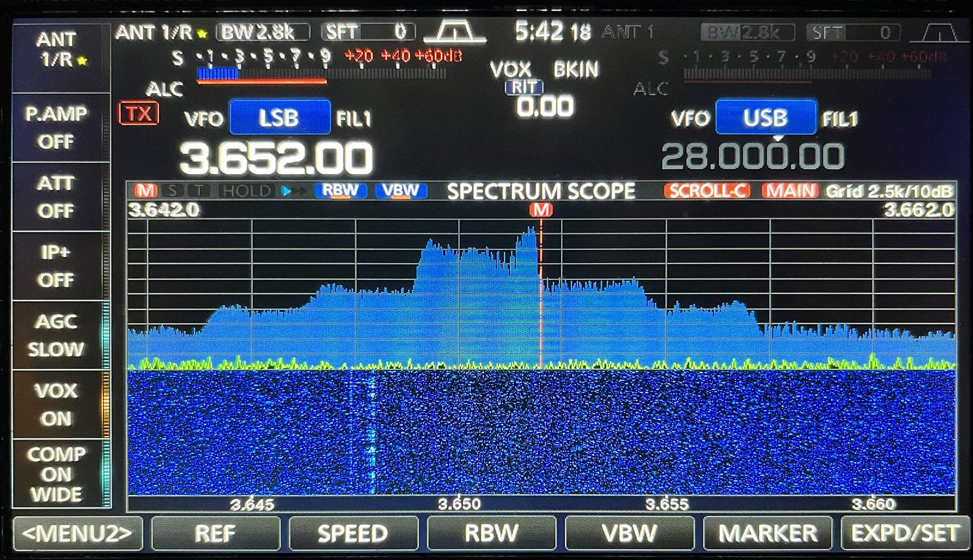This screenshot has height=560, width=973.
Task: Select the VBW indicator in scope header
Action: click(401, 191)
